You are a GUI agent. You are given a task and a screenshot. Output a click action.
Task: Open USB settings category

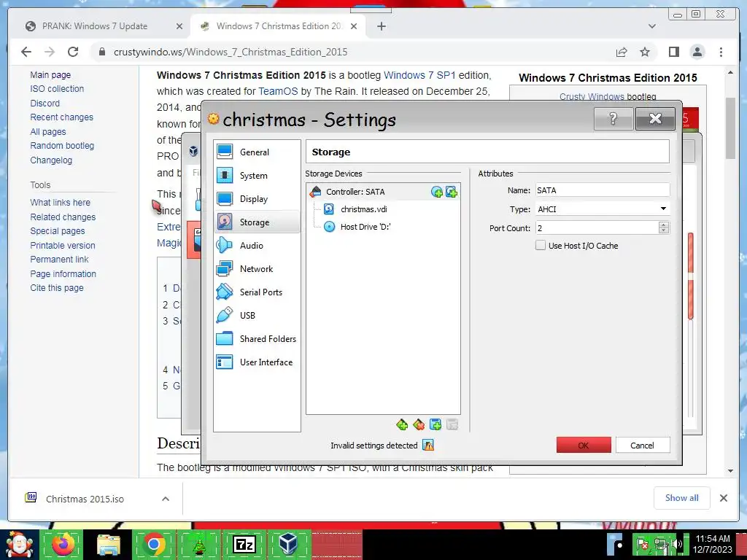[256, 315]
